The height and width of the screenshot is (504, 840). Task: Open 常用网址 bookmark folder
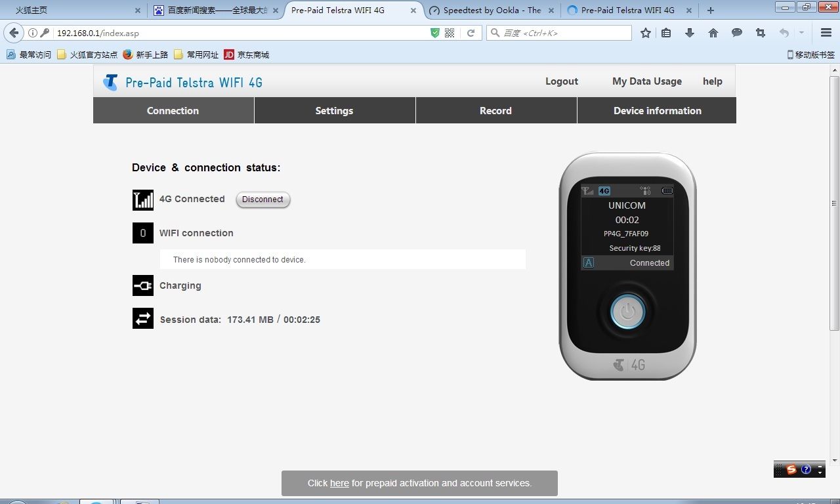pyautogui.click(x=196, y=54)
